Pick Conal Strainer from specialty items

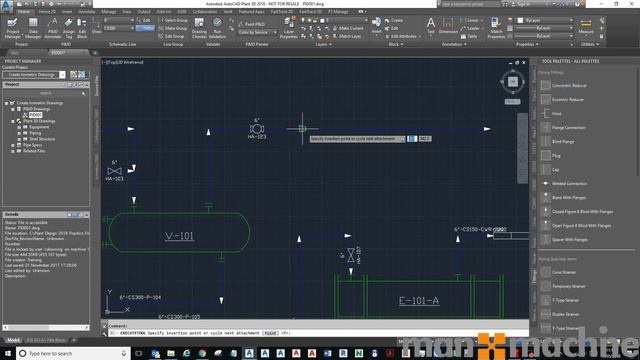pyautogui.click(x=558, y=272)
